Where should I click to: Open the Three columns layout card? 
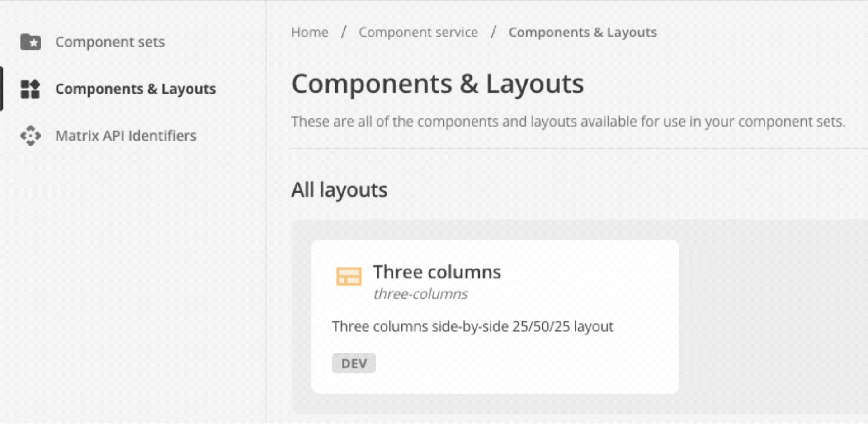(495, 316)
